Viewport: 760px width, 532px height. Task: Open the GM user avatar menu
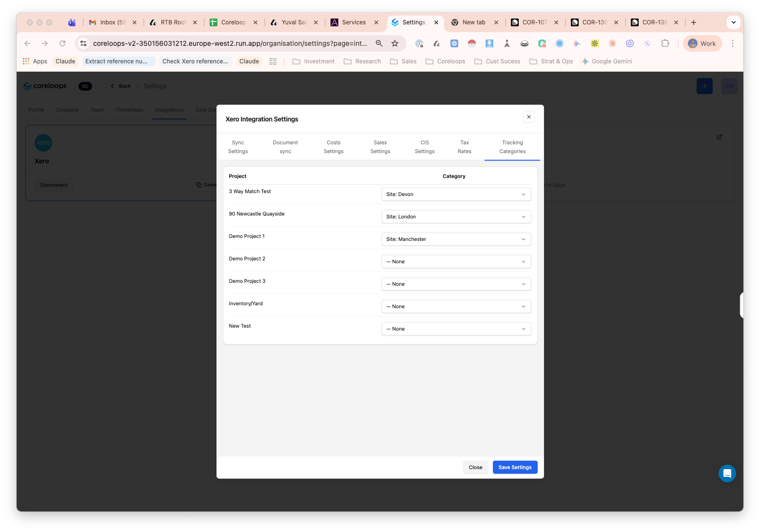point(729,86)
